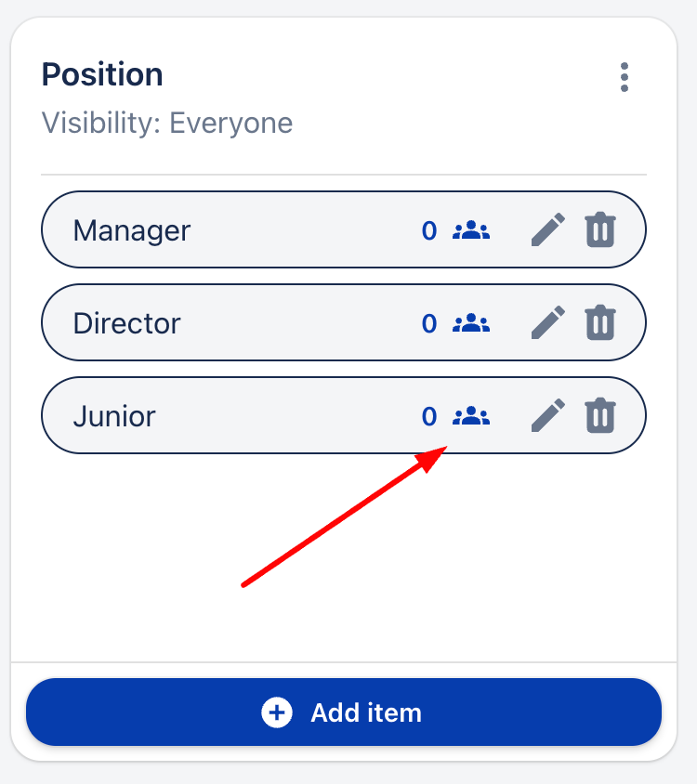This screenshot has height=784, width=697.
Task: Click the pencil icon for Director
Action: click(548, 322)
